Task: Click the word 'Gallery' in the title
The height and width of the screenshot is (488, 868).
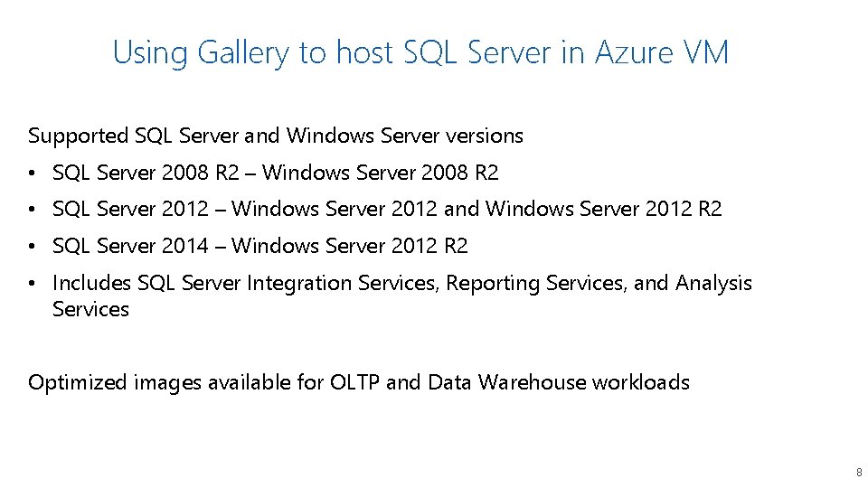Action: pyautogui.click(x=243, y=54)
